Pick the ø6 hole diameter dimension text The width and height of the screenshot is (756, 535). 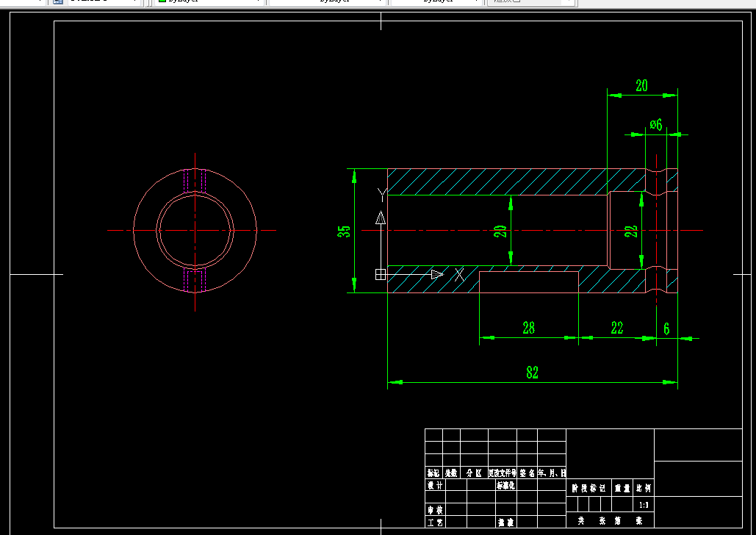(655, 124)
